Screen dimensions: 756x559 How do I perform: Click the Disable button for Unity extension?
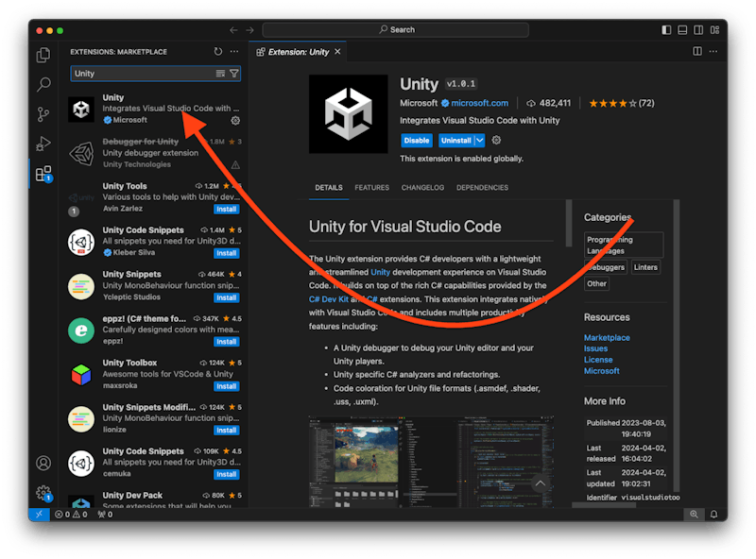[416, 140]
